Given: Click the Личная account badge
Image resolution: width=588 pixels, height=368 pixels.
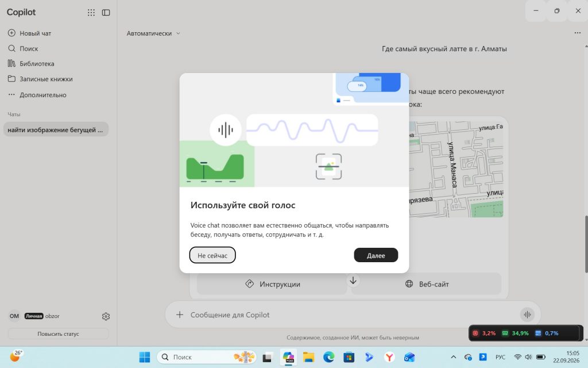Looking at the screenshot, I should (x=34, y=316).
